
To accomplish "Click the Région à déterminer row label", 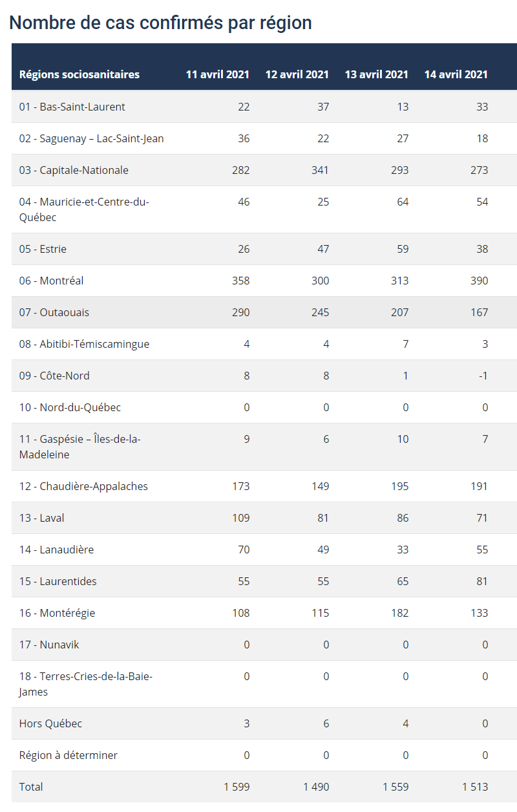I will coord(69,755).
